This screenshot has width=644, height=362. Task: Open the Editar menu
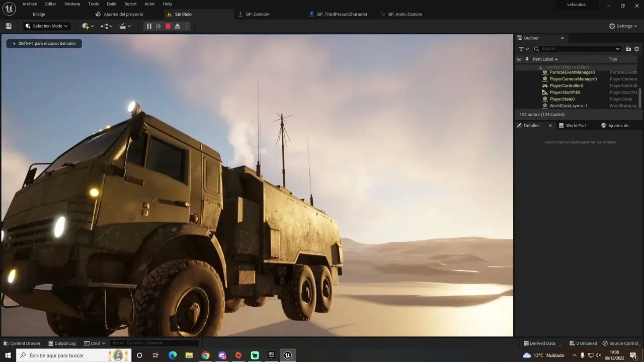click(x=51, y=4)
